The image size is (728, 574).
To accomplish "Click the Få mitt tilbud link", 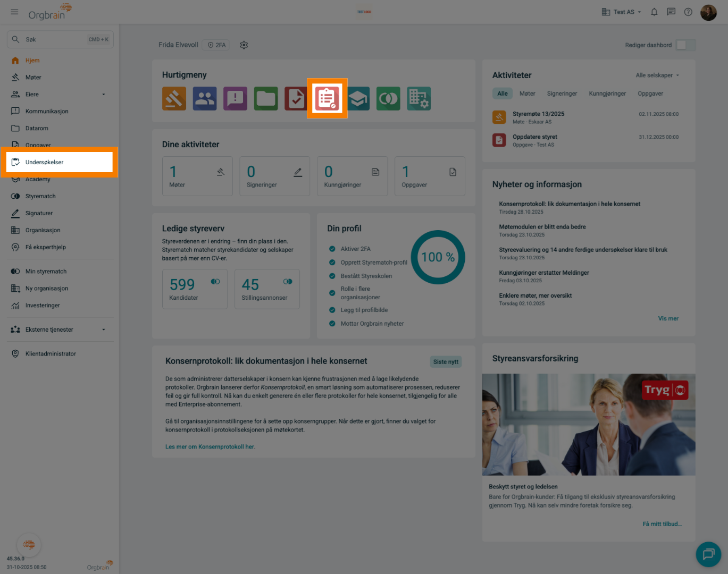I will click(662, 524).
